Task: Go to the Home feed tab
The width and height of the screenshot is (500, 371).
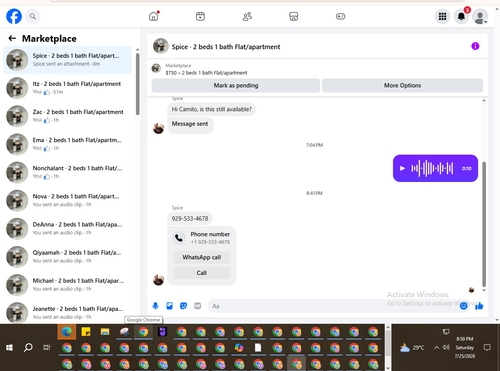Action: pyautogui.click(x=154, y=16)
